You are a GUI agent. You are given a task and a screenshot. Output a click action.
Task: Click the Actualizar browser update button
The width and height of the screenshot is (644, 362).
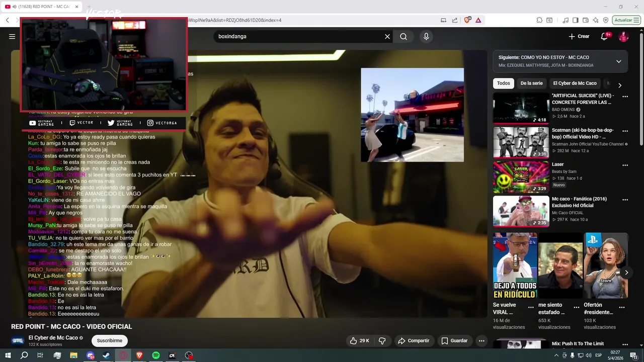click(x=626, y=20)
